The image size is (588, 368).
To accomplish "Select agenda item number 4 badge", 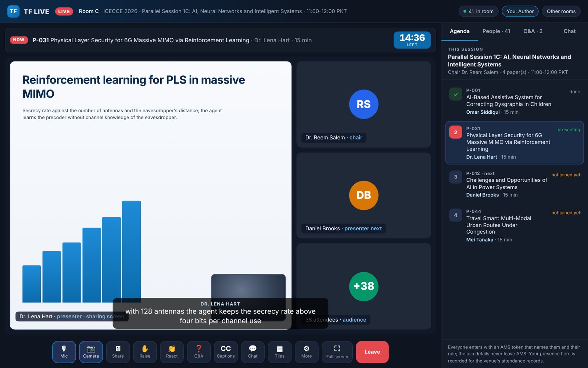I will pos(456,215).
